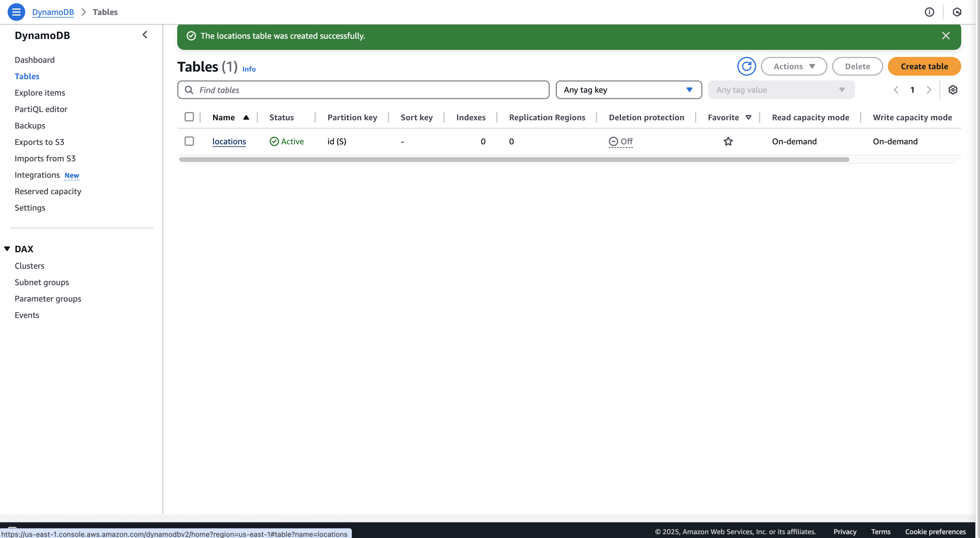980x538 pixels.
Task: Open Integrations in sidebar
Action: (37, 175)
